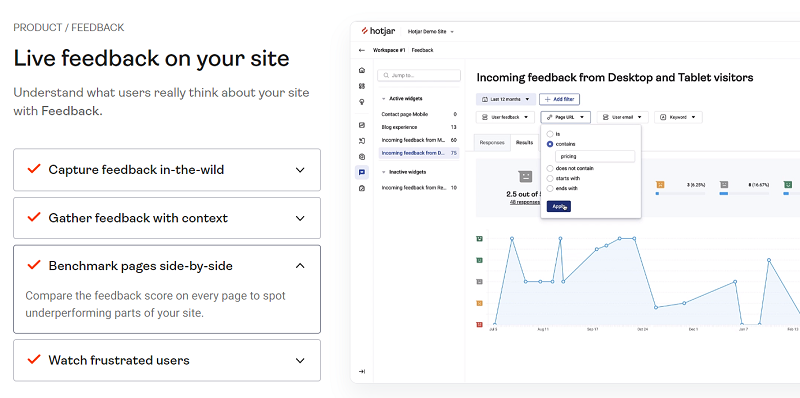Click the gray face icon beside 8 (16.67%)
The width and height of the screenshot is (800, 398).
pyautogui.click(x=723, y=184)
